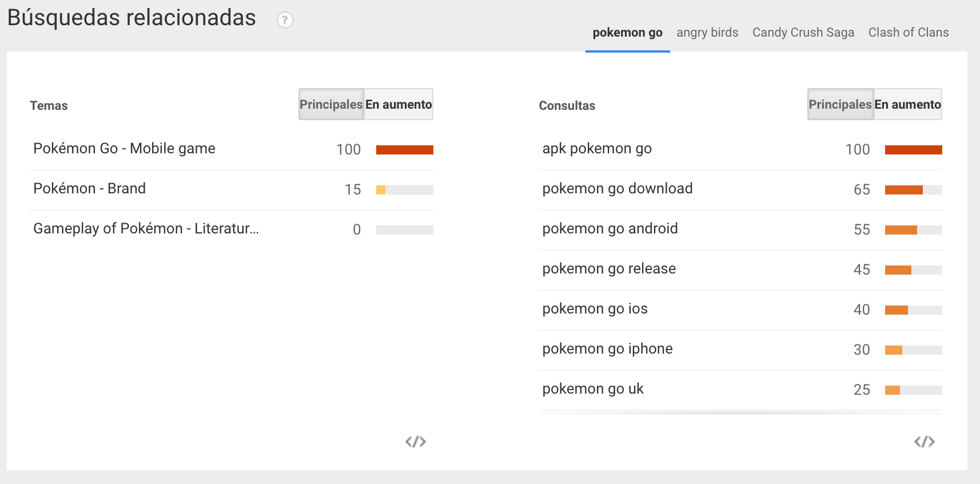
Task: Click value 15 beside Pokémon - Brand
Action: [353, 190]
